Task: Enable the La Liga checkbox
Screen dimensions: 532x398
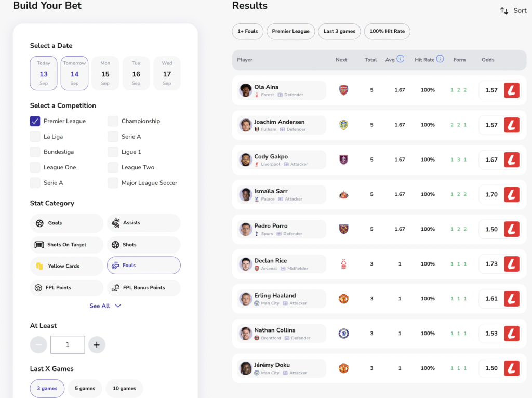Action: coord(35,137)
